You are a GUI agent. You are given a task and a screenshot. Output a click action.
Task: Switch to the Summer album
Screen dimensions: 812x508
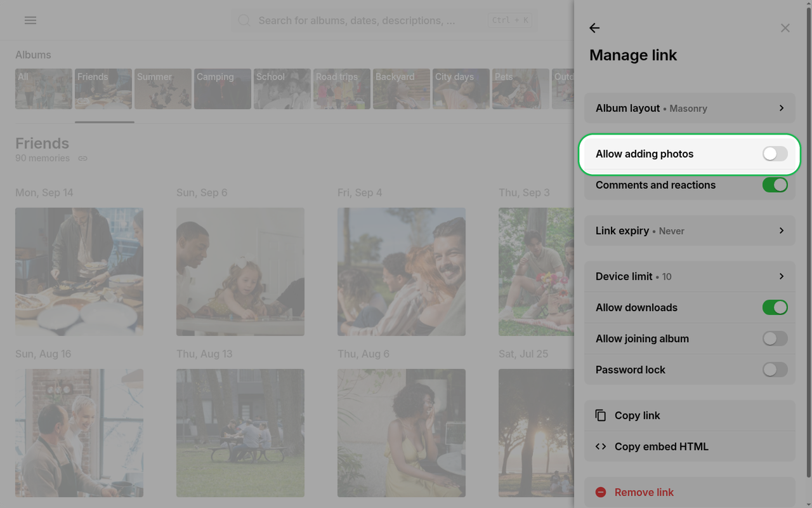click(x=163, y=89)
